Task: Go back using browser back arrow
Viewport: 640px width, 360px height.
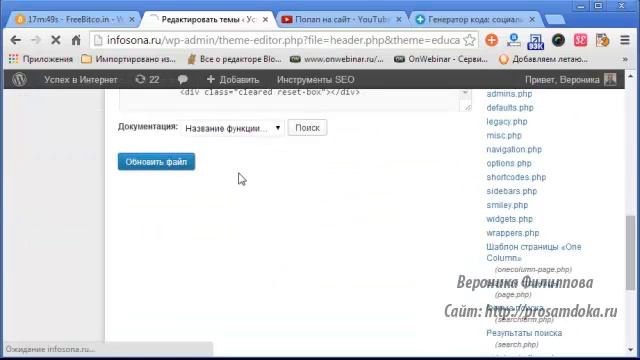Action: (x=16, y=40)
